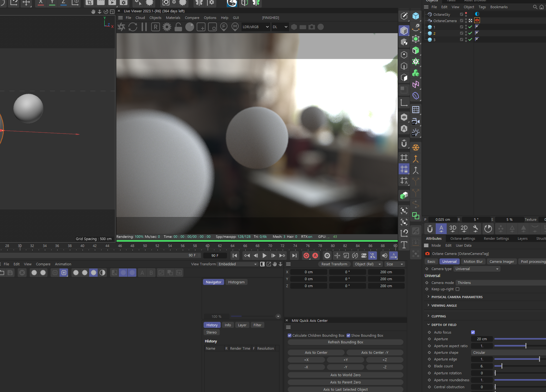This screenshot has width=546, height=392.
Task: Expand the Viewing Angle section
Action: [444, 305]
